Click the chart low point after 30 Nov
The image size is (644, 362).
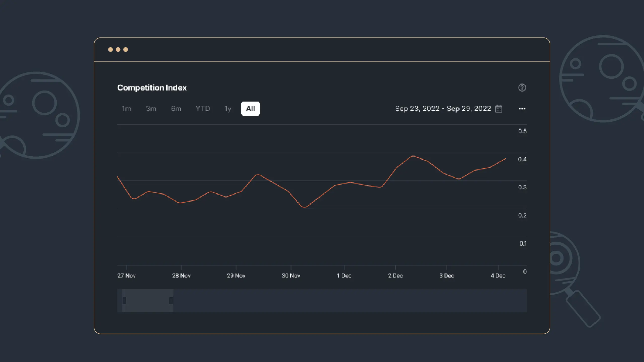click(304, 208)
